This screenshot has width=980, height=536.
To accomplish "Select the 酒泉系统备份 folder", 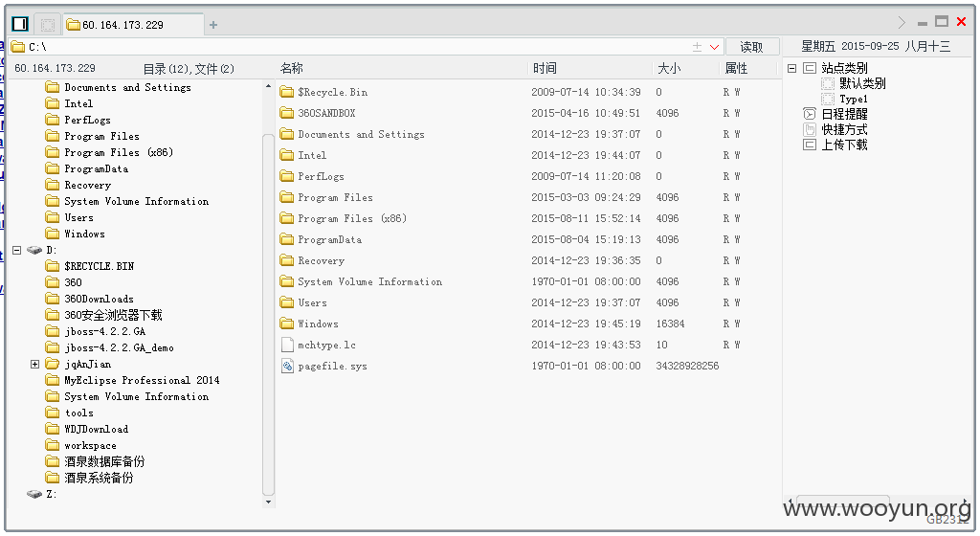I will pyautogui.click(x=99, y=478).
